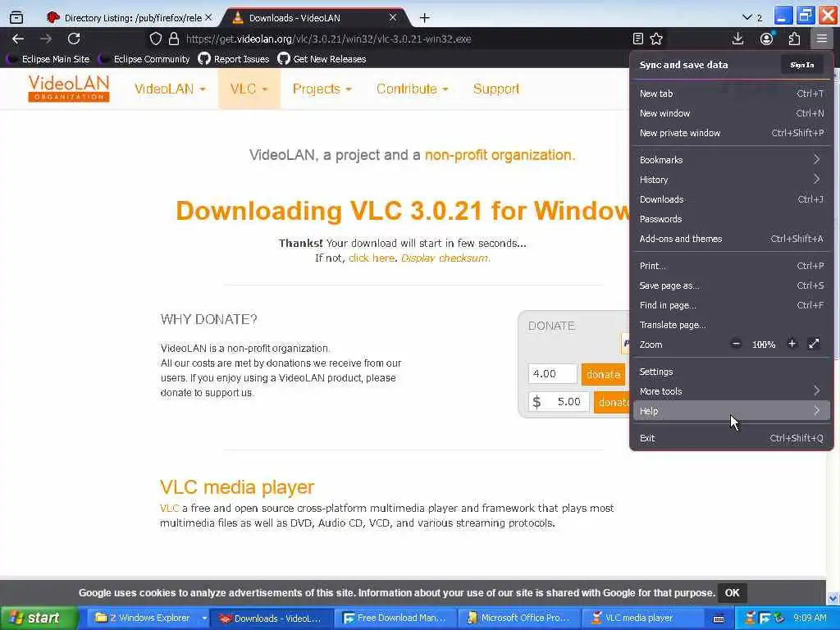Expand the Projects navigation dropdown
Screen dimensions: 840x630
[x=322, y=89]
